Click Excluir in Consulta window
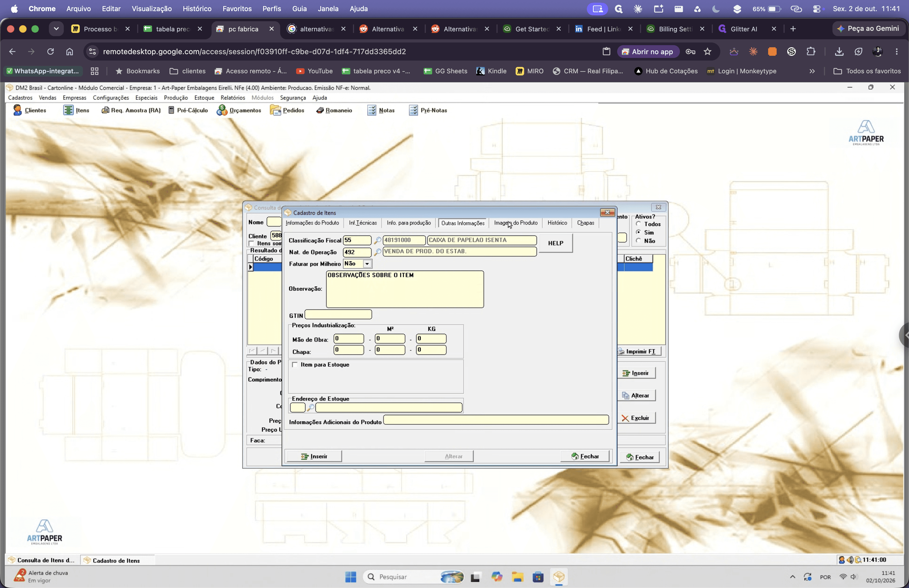Screen dimensions: 909x588 pos(636,418)
